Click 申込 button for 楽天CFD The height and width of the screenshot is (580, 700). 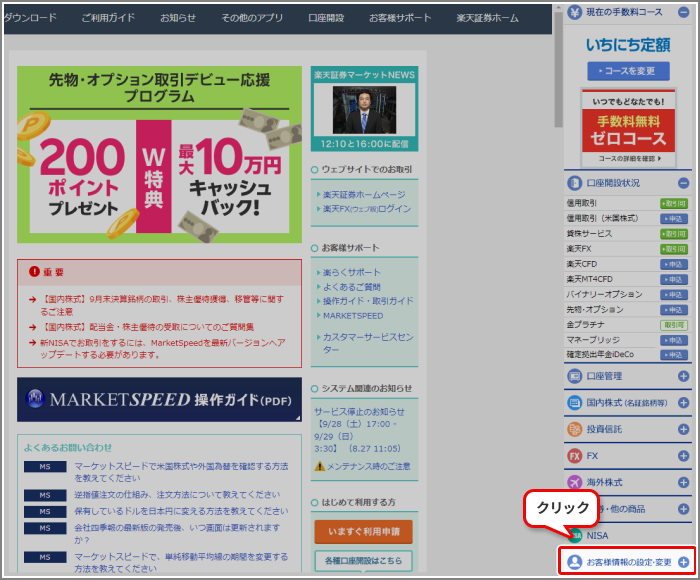tap(673, 264)
